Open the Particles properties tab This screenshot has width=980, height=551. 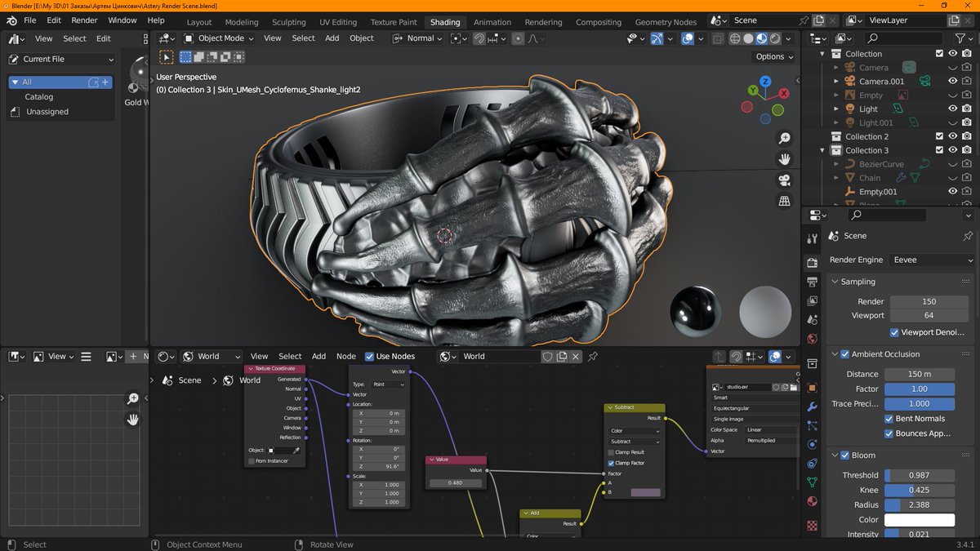coord(812,425)
